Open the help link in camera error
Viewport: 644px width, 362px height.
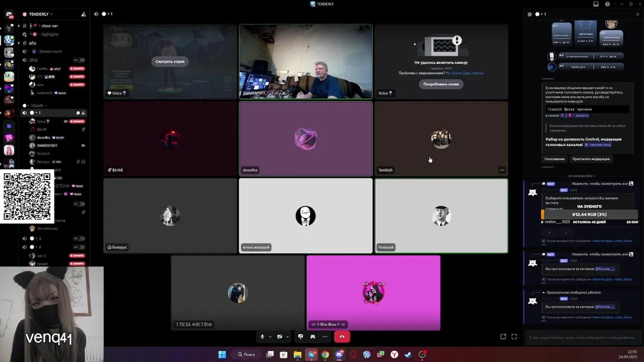pos(464,73)
